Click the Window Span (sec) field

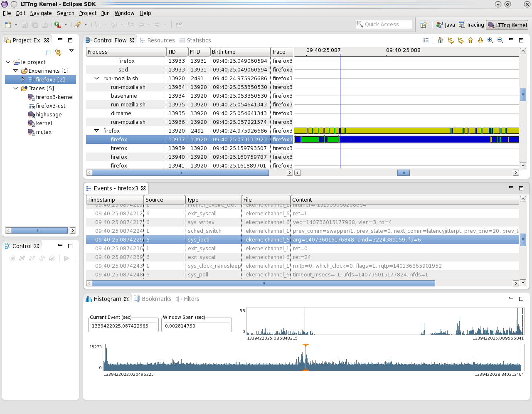coord(197,326)
